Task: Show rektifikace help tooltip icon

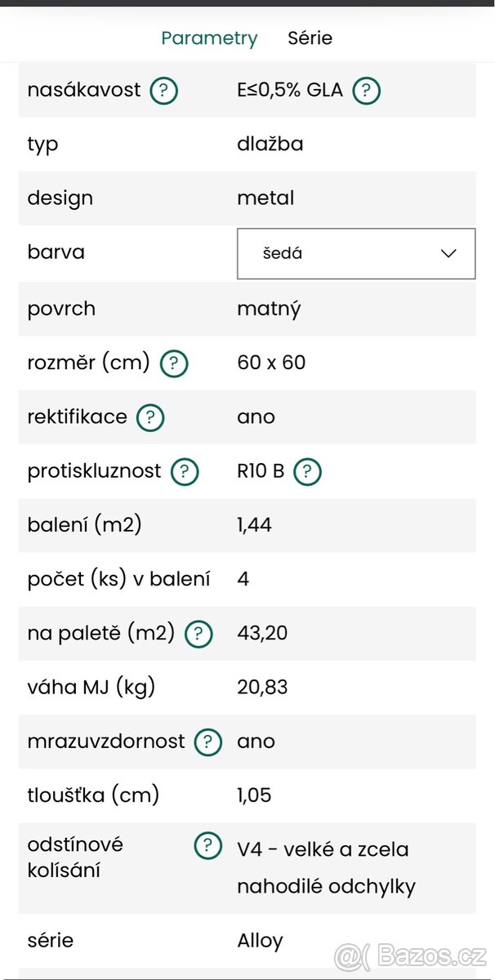Action: 150,417
